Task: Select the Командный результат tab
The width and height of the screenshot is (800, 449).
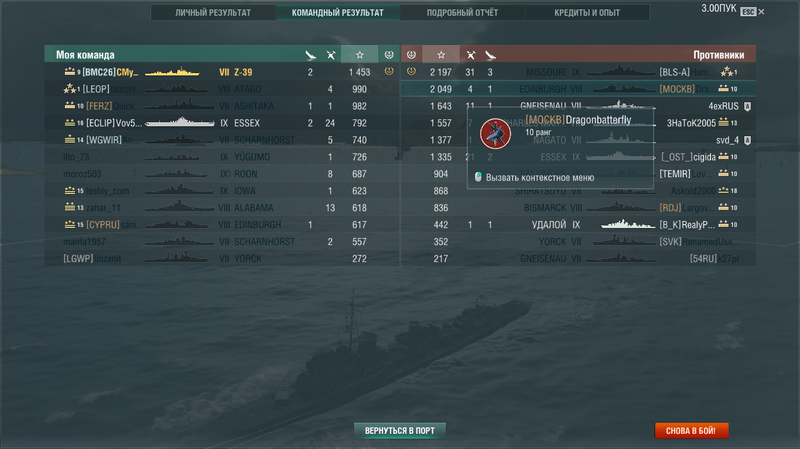Action: (338, 13)
